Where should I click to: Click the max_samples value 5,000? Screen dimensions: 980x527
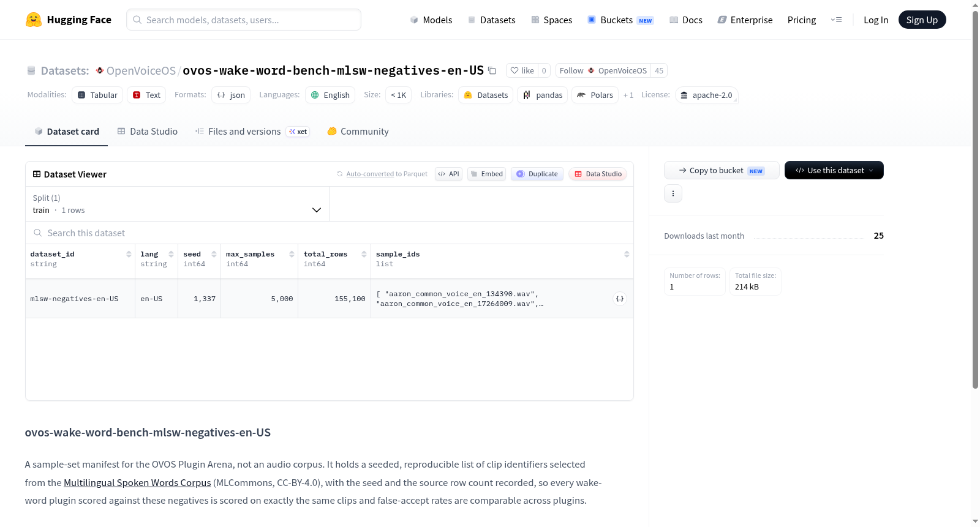282,299
